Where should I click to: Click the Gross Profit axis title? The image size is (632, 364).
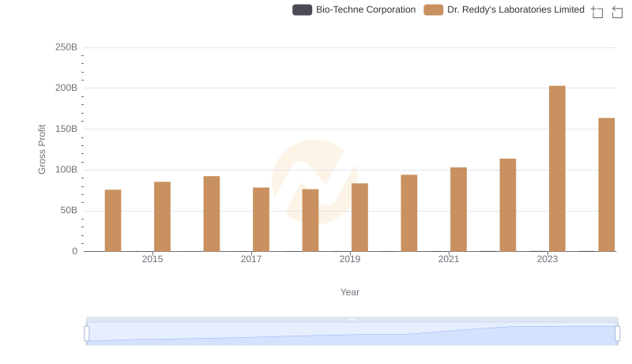42,149
